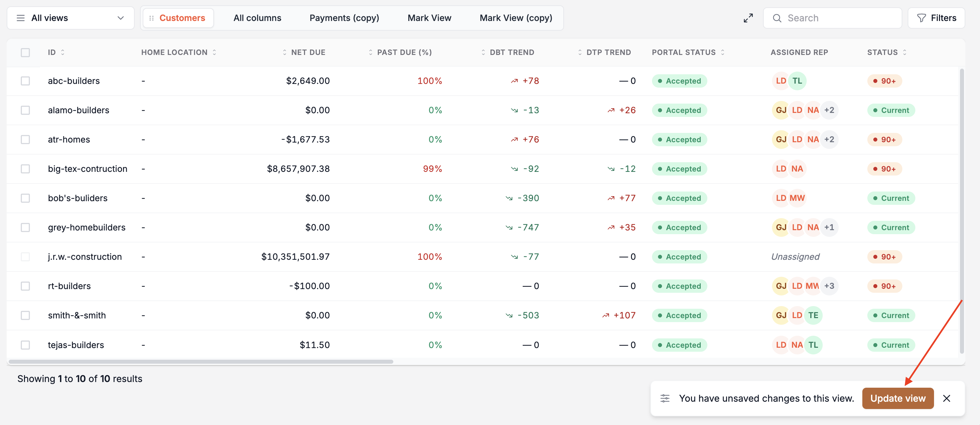Check the abc-builders row checkbox
The image size is (980, 425).
point(25,81)
